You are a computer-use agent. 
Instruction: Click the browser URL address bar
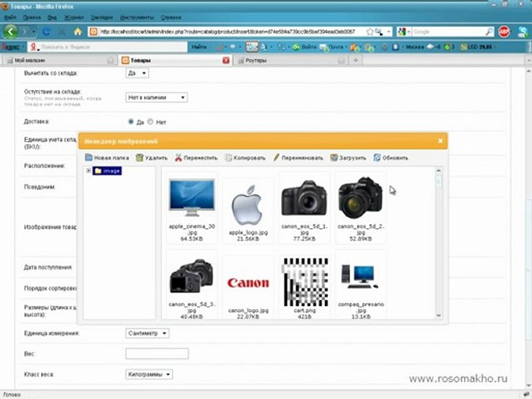pos(227,32)
